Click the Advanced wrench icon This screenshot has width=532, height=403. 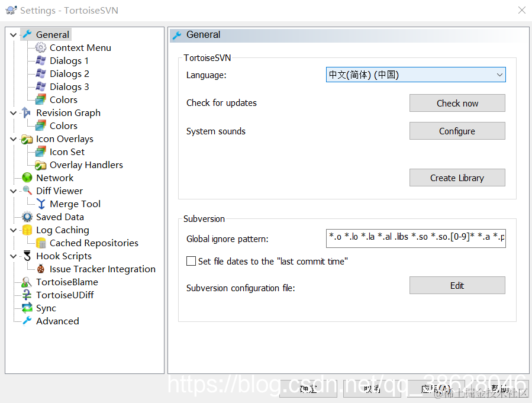27,321
